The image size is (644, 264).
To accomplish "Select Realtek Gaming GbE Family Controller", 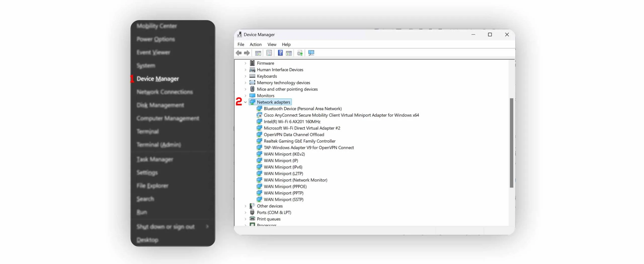I will (299, 141).
